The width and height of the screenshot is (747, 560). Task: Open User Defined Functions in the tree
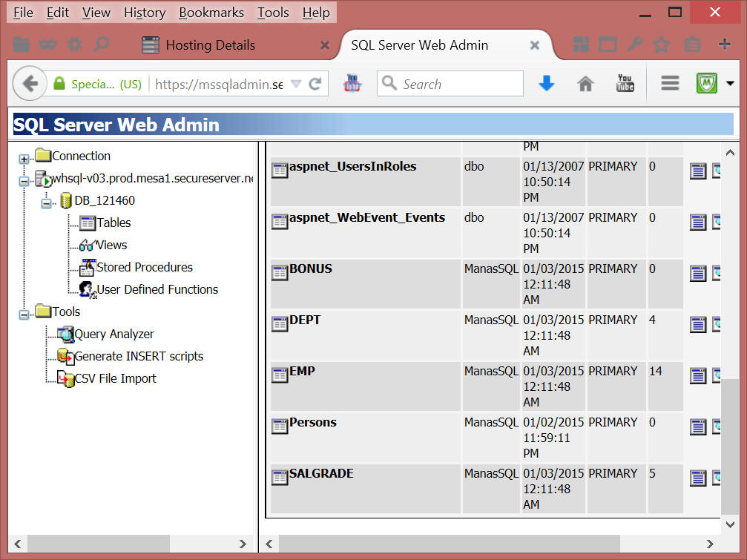tap(157, 290)
